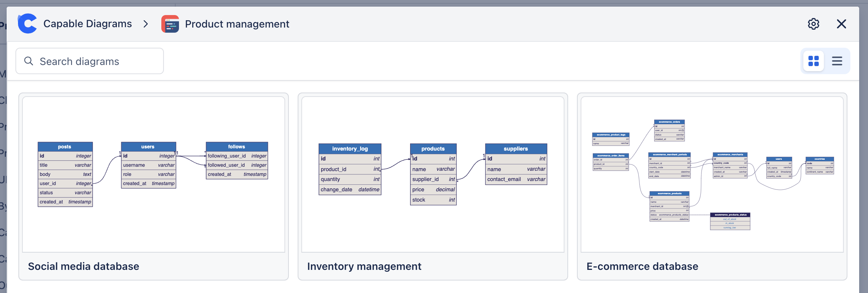
Task: Switch to list view
Action: tap(837, 61)
